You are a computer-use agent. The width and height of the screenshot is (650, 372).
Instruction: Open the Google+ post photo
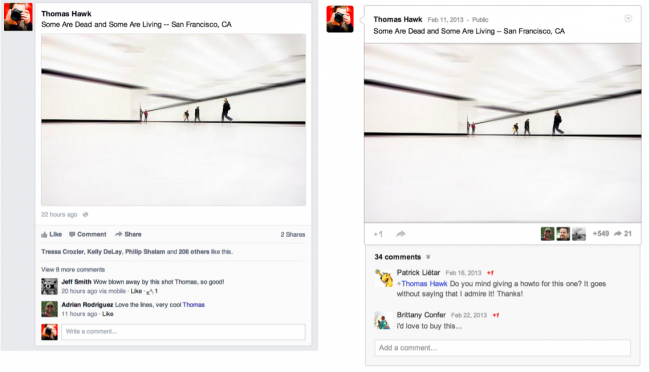pyautogui.click(x=503, y=133)
